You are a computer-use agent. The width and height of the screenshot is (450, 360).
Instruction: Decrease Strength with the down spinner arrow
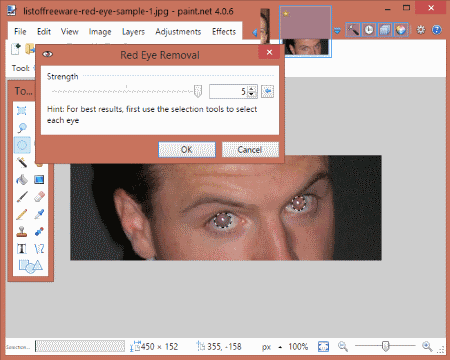[x=252, y=94]
